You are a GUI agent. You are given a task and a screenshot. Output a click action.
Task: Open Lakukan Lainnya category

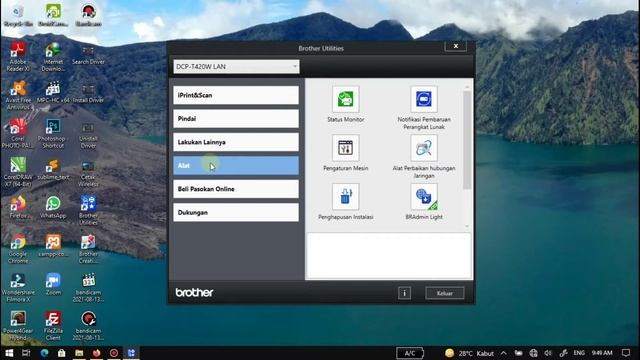(x=236, y=142)
